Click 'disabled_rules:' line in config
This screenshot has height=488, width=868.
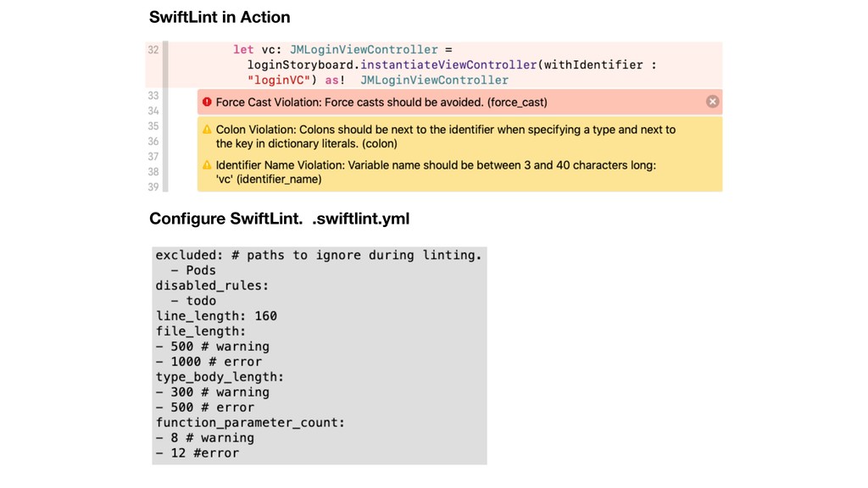tap(212, 286)
